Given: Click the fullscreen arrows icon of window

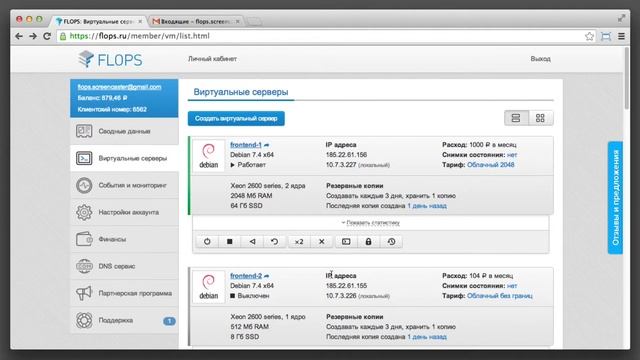Looking at the screenshot, I should 621,18.
